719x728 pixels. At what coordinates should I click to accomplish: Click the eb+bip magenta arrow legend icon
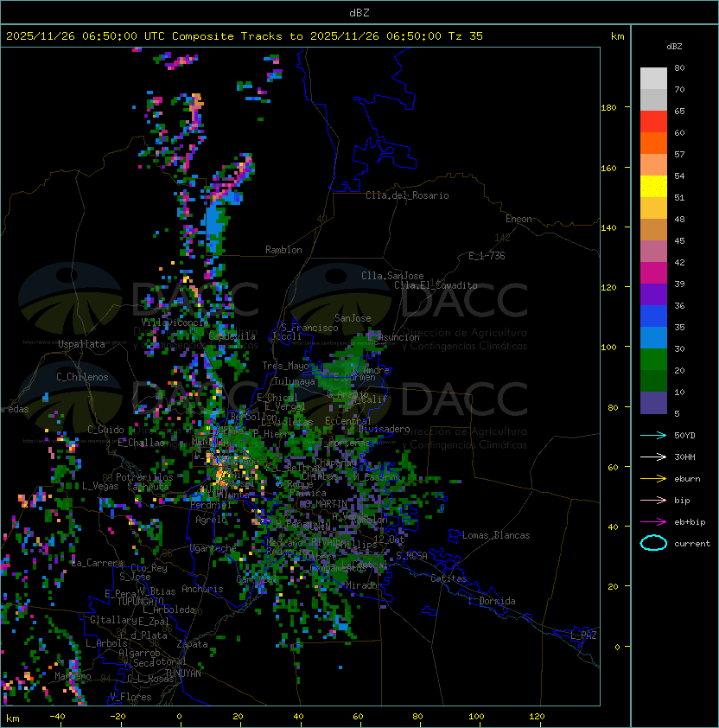[653, 522]
